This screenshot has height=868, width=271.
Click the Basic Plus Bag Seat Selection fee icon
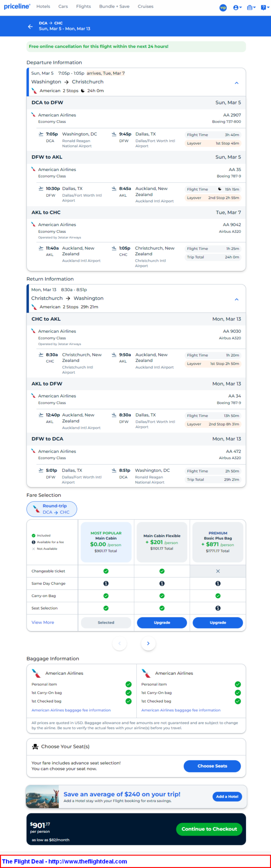pos(218,608)
